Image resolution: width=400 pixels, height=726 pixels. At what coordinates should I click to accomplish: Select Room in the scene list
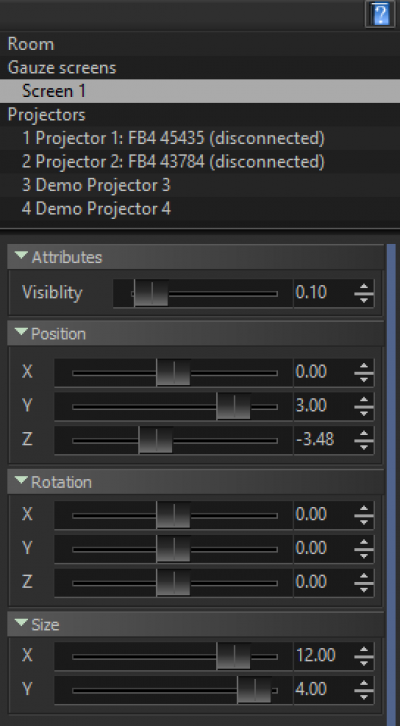tap(200, 44)
